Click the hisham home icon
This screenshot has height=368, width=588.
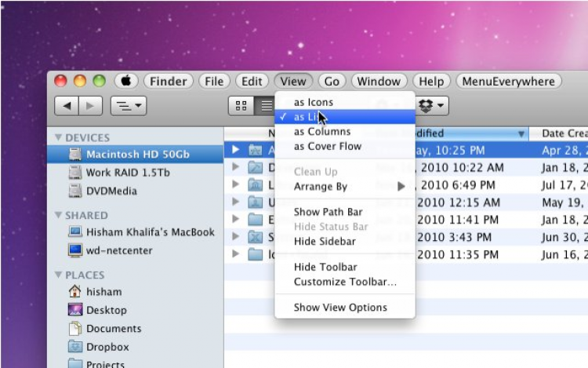[75, 291]
